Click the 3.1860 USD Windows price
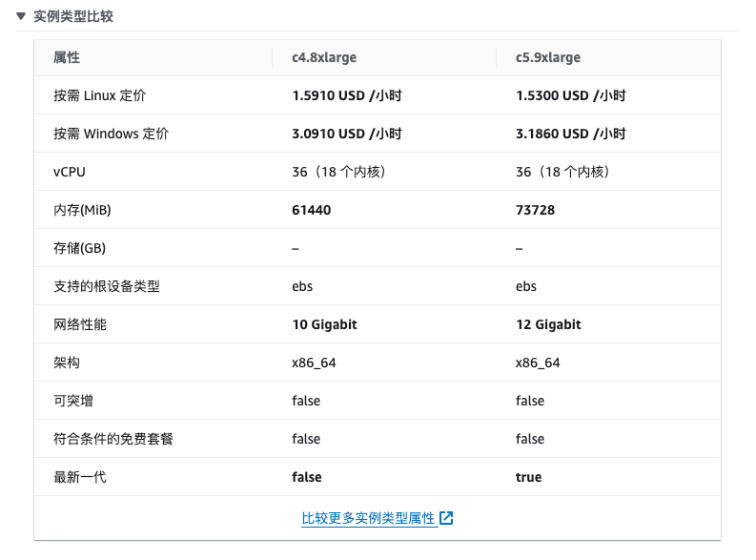 570,134
